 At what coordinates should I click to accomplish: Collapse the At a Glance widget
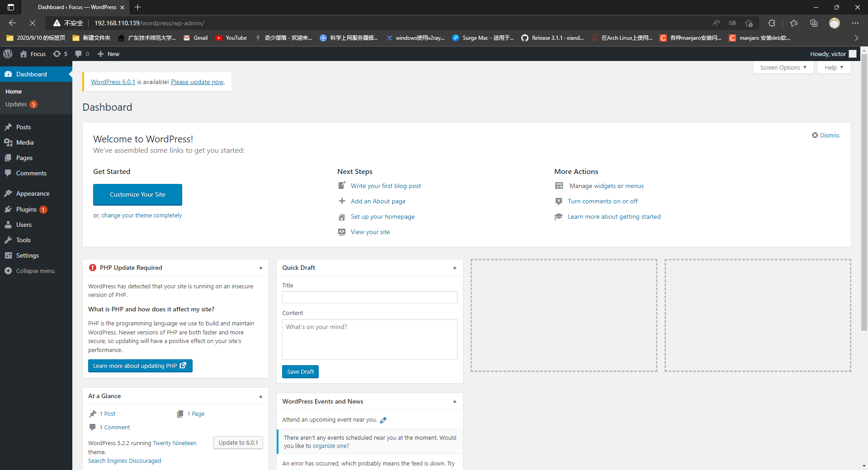coord(261,396)
